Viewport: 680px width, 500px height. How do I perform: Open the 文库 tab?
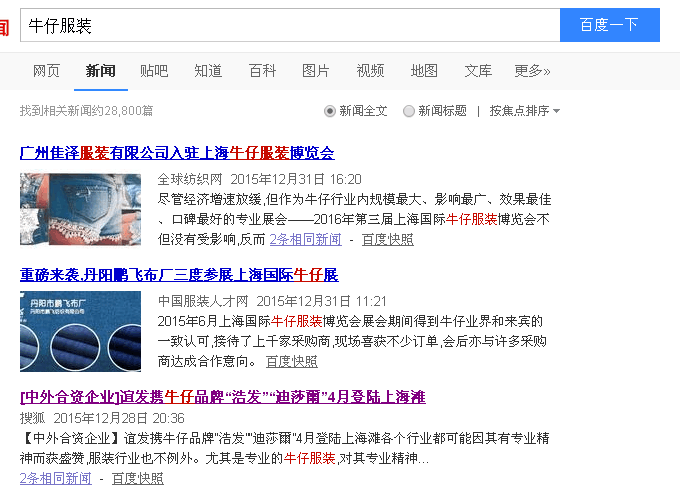478,71
